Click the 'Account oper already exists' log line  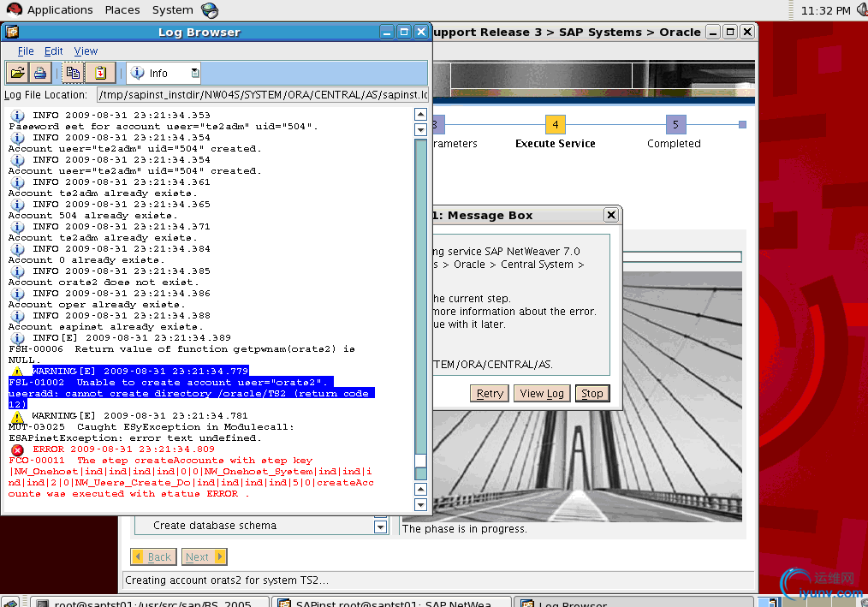coord(97,305)
